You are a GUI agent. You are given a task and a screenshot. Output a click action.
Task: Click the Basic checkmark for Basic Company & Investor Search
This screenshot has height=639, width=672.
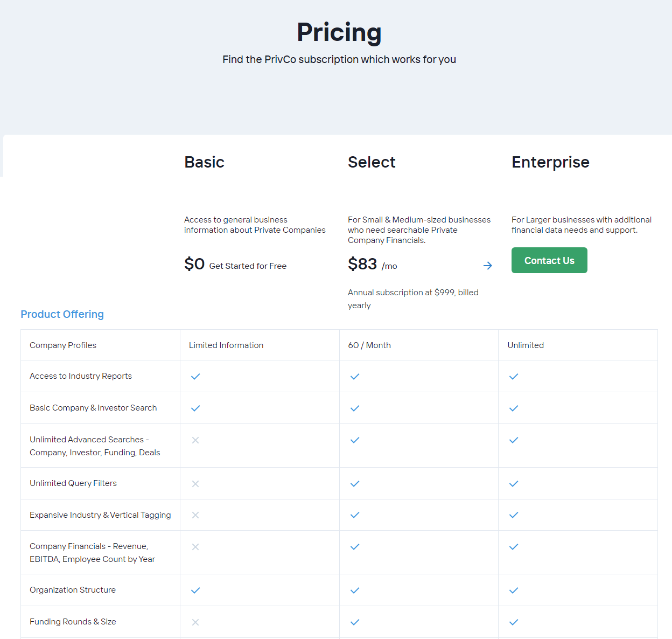(x=195, y=408)
